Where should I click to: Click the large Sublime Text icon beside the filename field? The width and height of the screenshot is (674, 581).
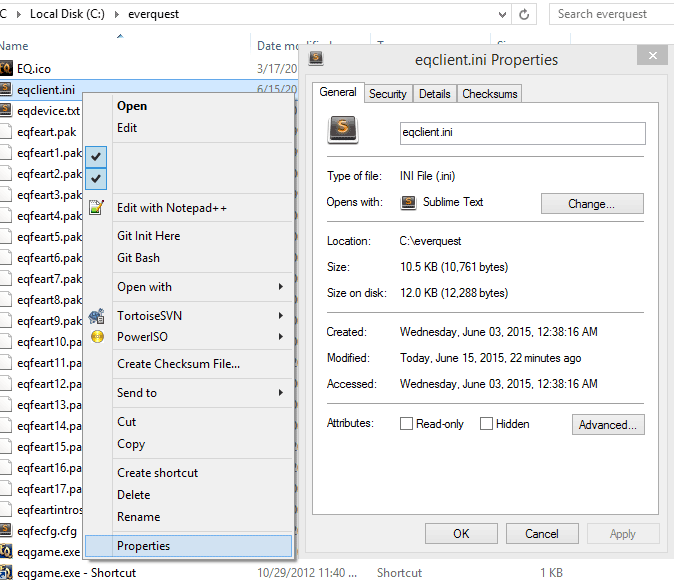coord(343,127)
